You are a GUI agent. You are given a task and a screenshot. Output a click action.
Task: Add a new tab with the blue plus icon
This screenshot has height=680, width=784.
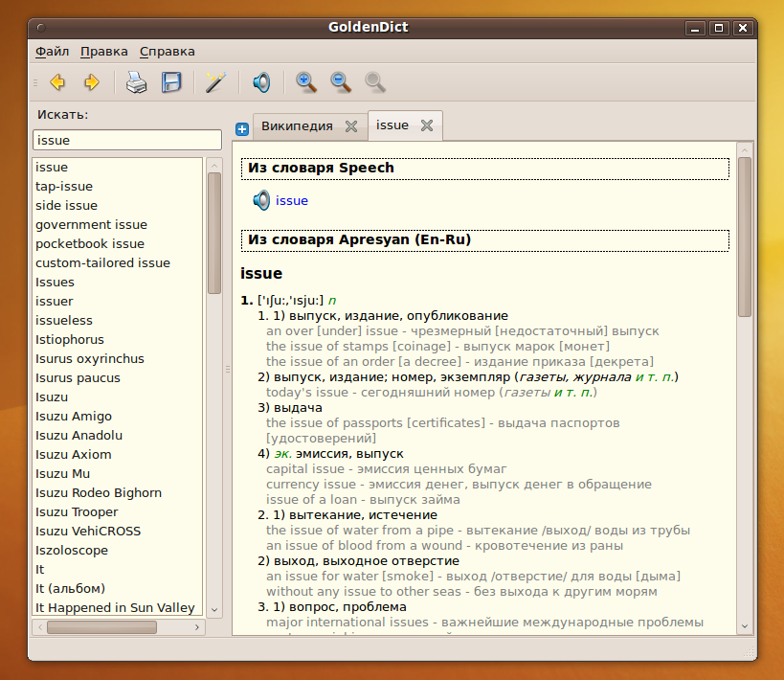point(242,129)
